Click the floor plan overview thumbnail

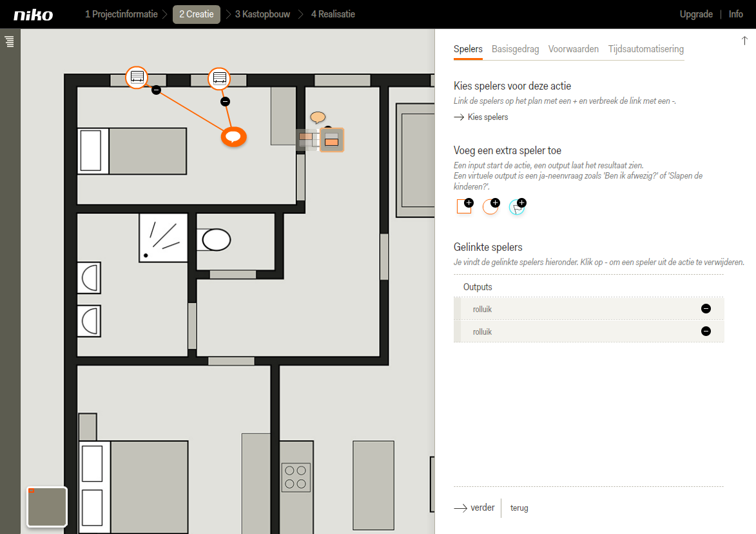[x=47, y=506]
